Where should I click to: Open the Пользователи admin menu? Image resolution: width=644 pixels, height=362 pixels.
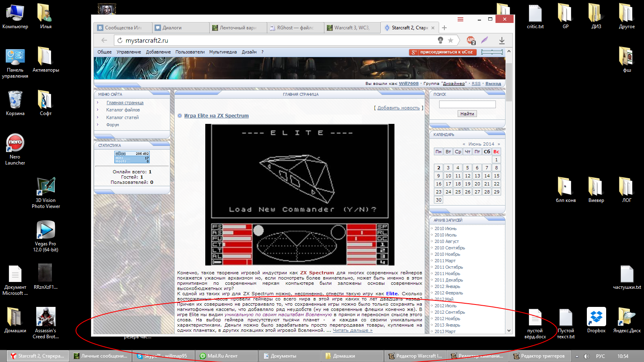click(190, 52)
